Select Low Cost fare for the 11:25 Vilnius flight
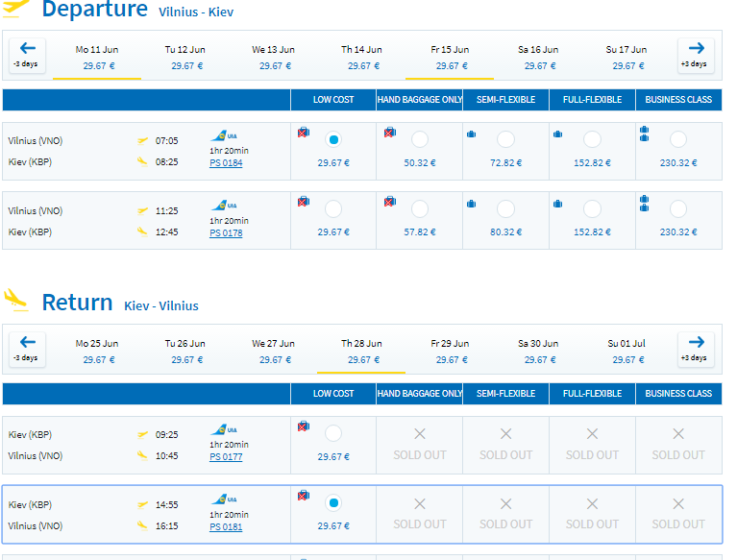Screen dimensions: 737x560 coord(333,209)
